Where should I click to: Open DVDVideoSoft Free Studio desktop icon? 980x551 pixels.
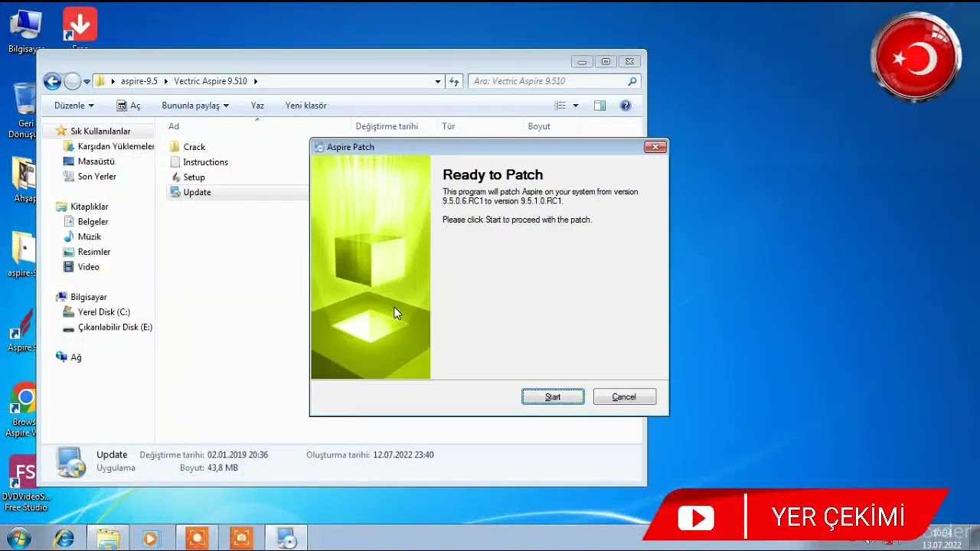pos(25,483)
